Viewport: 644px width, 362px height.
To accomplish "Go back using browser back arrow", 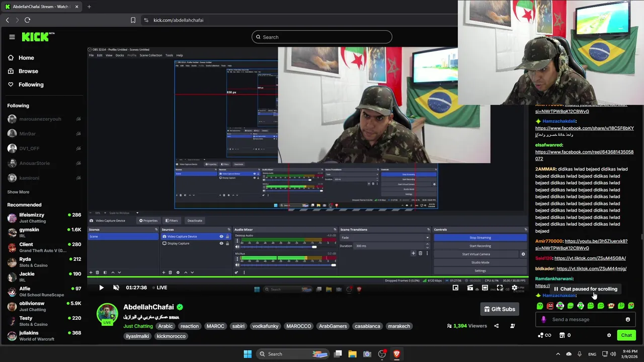I will (x=7, y=20).
